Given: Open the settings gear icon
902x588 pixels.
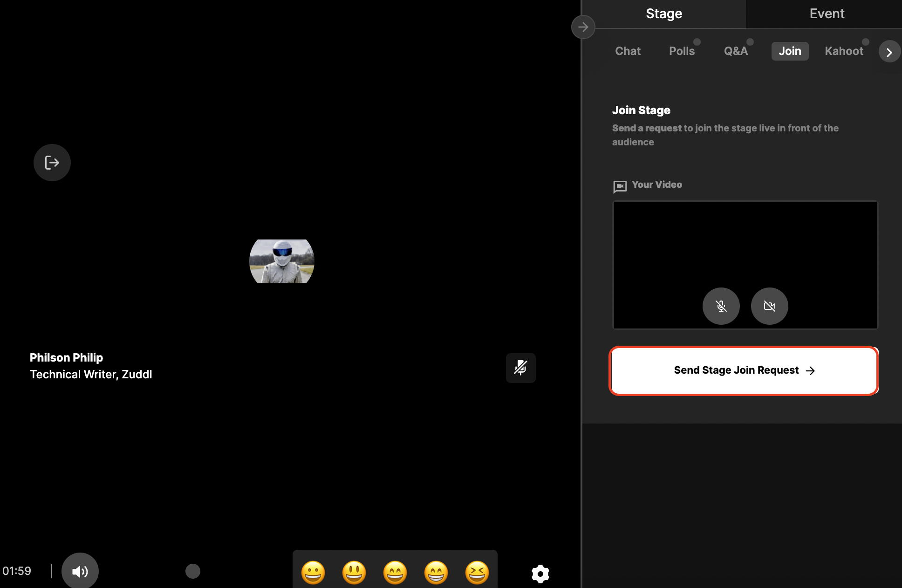Looking at the screenshot, I should tap(540, 574).
